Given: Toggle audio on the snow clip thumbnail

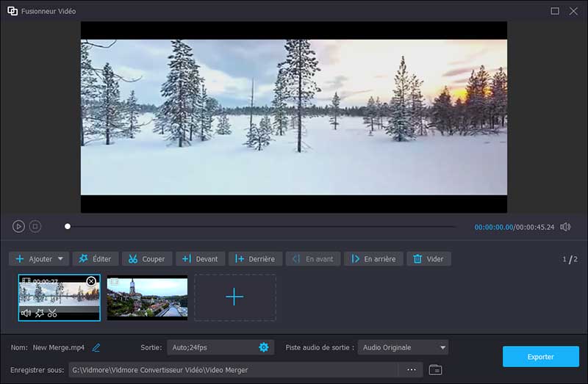Looking at the screenshot, I should (x=26, y=314).
